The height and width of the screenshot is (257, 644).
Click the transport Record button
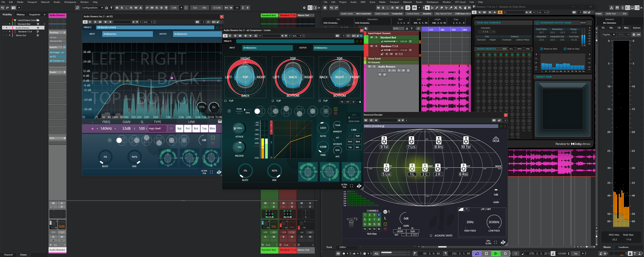point(505,254)
